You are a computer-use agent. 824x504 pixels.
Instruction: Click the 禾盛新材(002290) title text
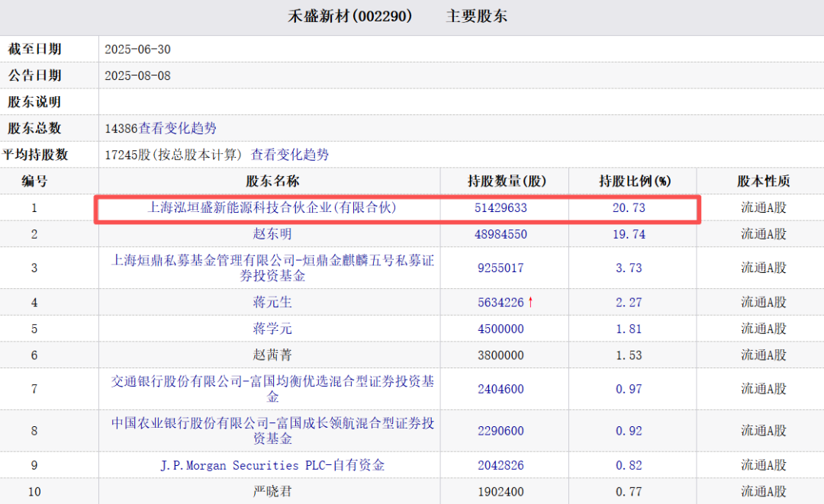[350, 16]
